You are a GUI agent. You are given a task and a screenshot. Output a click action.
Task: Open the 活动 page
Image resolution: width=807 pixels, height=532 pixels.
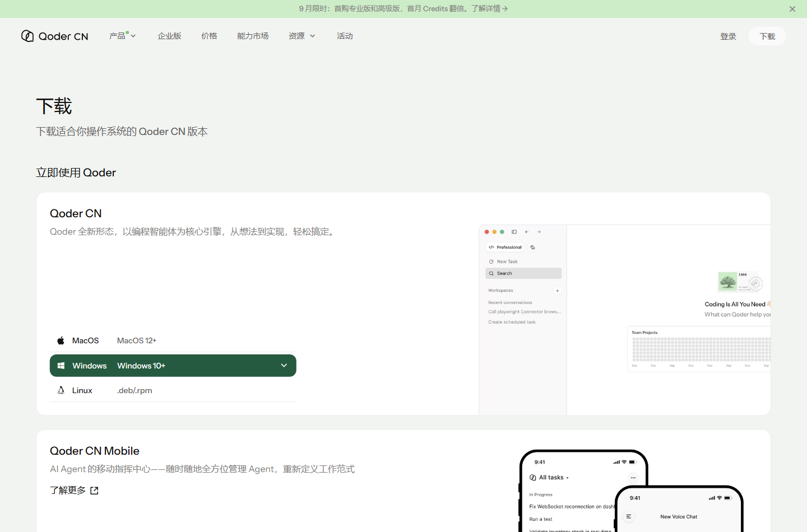pyautogui.click(x=345, y=36)
